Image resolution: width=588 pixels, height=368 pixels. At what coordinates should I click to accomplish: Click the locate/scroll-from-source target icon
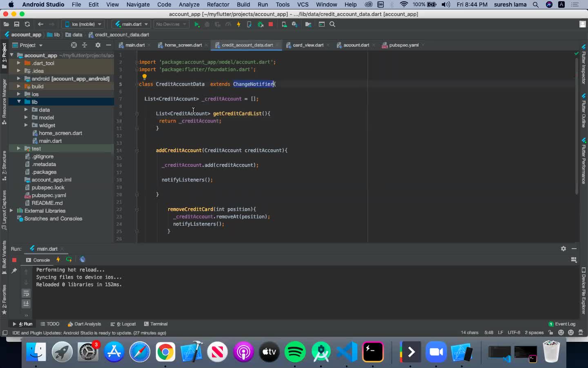[x=74, y=45]
